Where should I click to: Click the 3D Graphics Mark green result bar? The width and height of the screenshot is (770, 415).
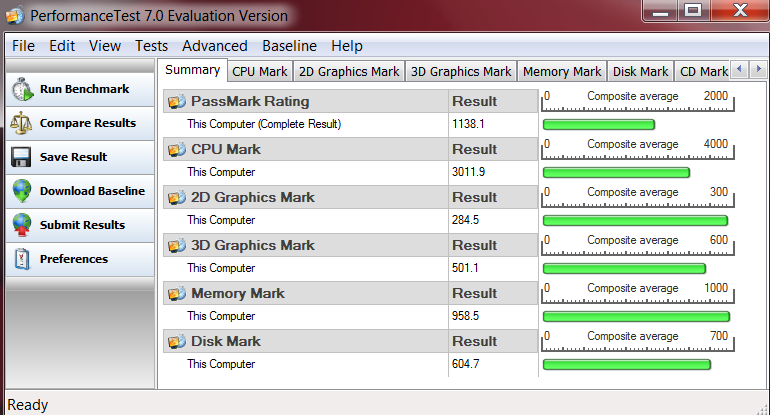pos(624,269)
